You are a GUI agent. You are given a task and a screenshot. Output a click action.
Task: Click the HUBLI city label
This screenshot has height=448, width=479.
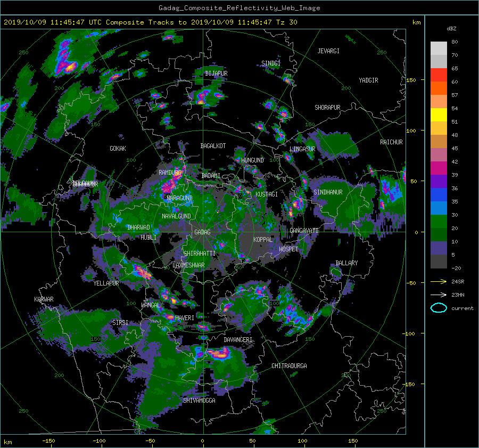tap(148, 238)
